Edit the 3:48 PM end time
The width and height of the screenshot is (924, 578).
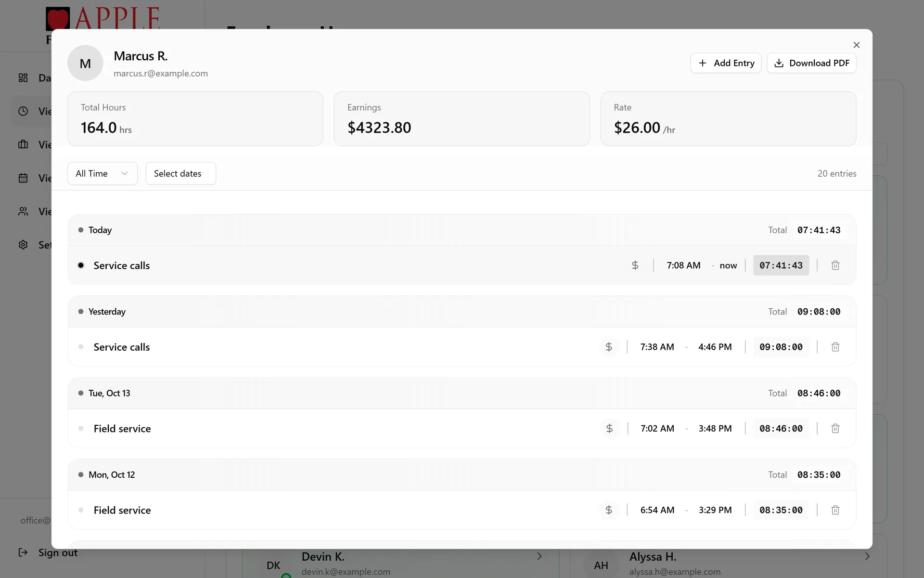click(x=715, y=428)
